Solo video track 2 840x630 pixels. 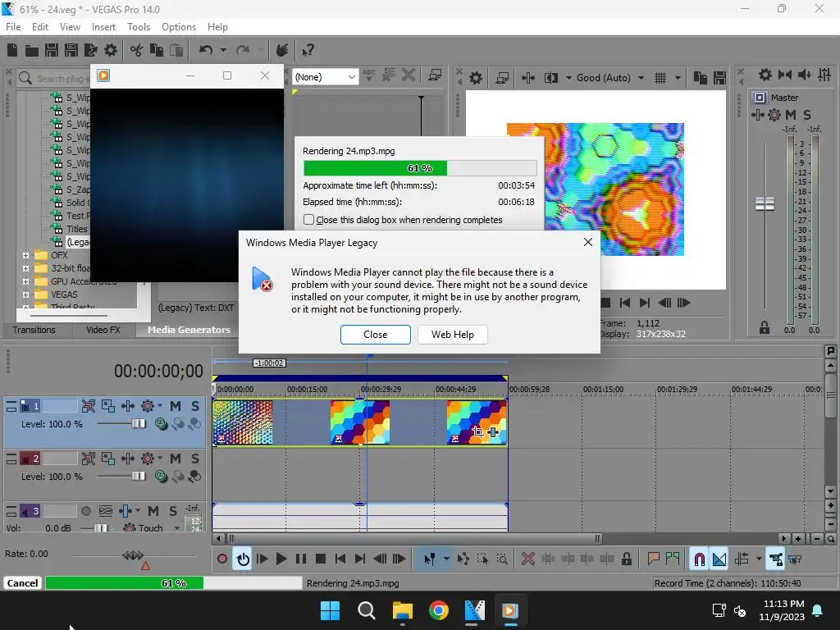click(195, 459)
